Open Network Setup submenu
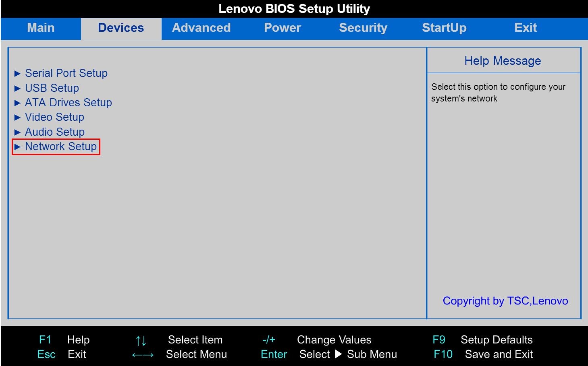The image size is (588, 366). [x=61, y=147]
